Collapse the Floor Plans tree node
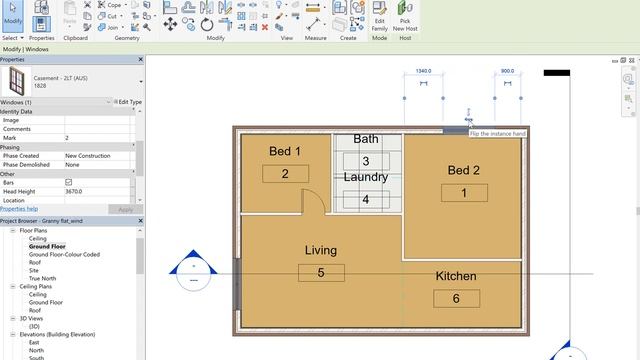 click(x=13, y=231)
